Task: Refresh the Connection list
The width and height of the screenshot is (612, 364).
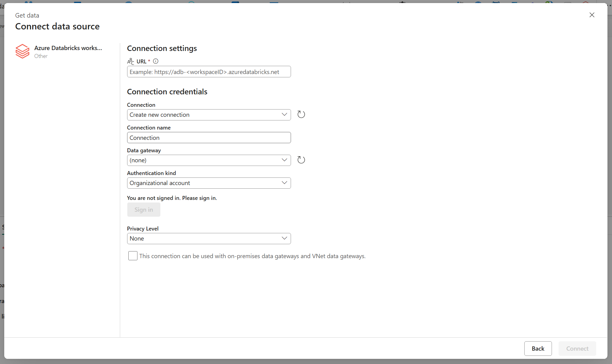Action: click(x=301, y=115)
